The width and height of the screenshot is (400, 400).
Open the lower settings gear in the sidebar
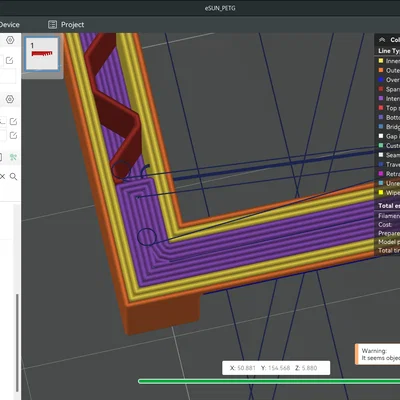click(x=10, y=99)
